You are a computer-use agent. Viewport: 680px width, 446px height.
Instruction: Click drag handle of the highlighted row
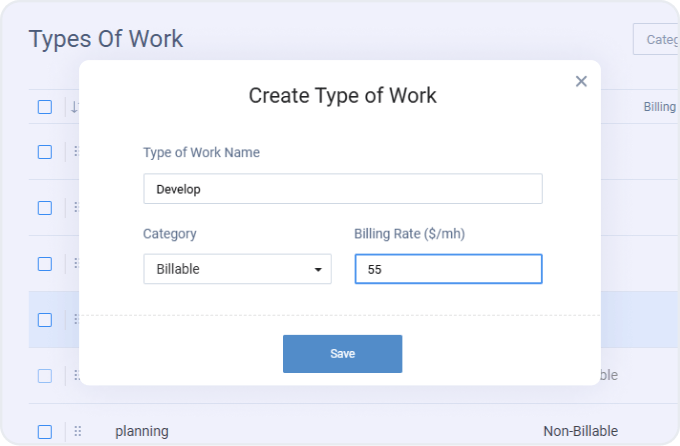(x=75, y=320)
